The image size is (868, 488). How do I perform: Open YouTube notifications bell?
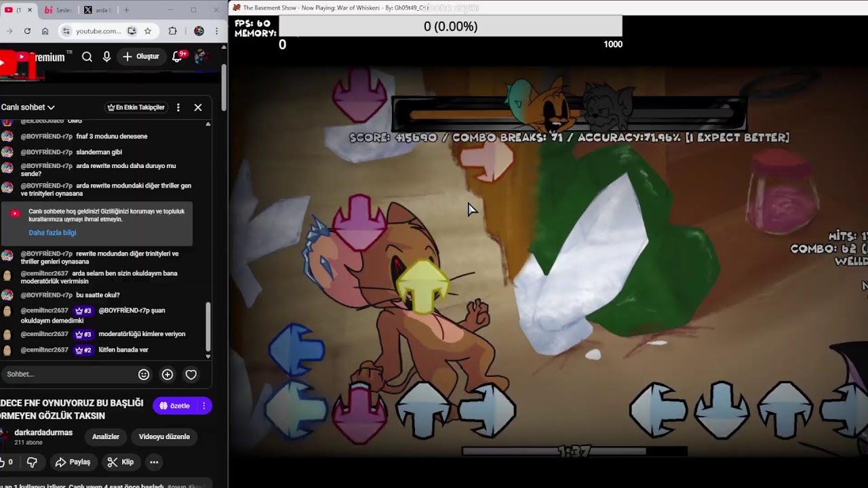178,57
